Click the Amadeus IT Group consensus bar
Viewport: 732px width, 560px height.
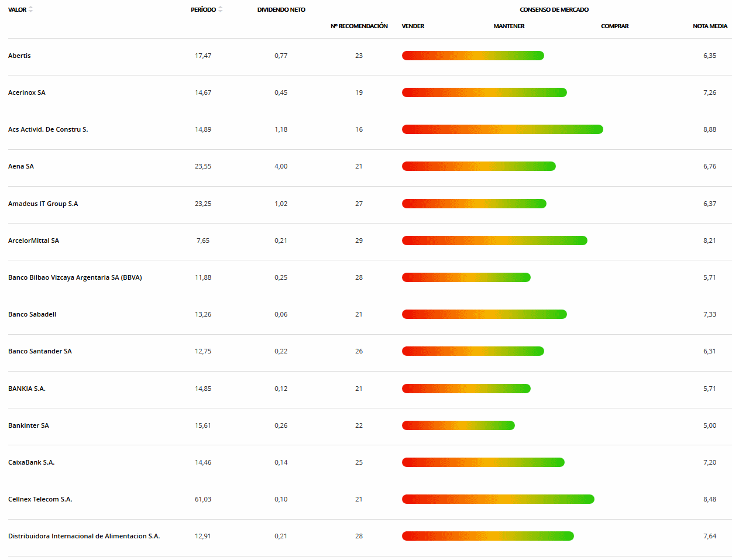click(474, 204)
